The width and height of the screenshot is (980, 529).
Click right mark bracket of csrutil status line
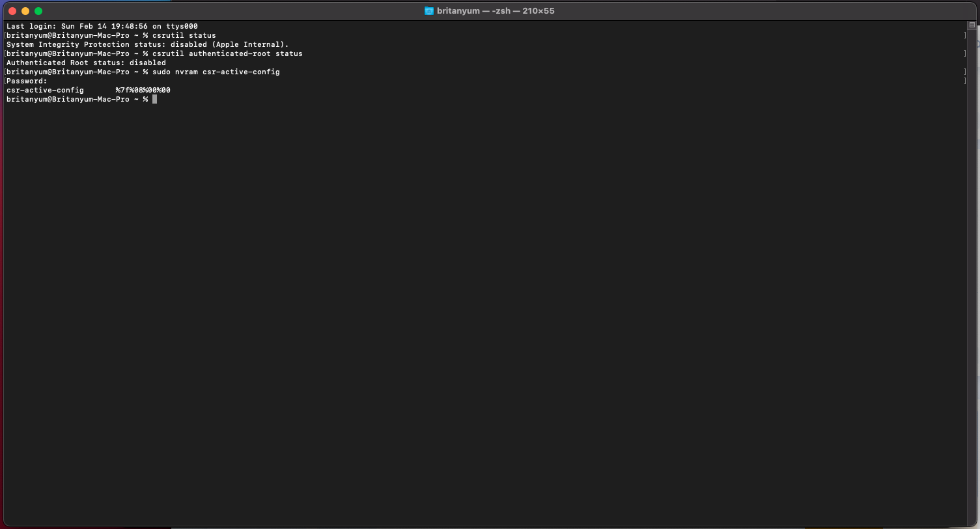point(964,35)
